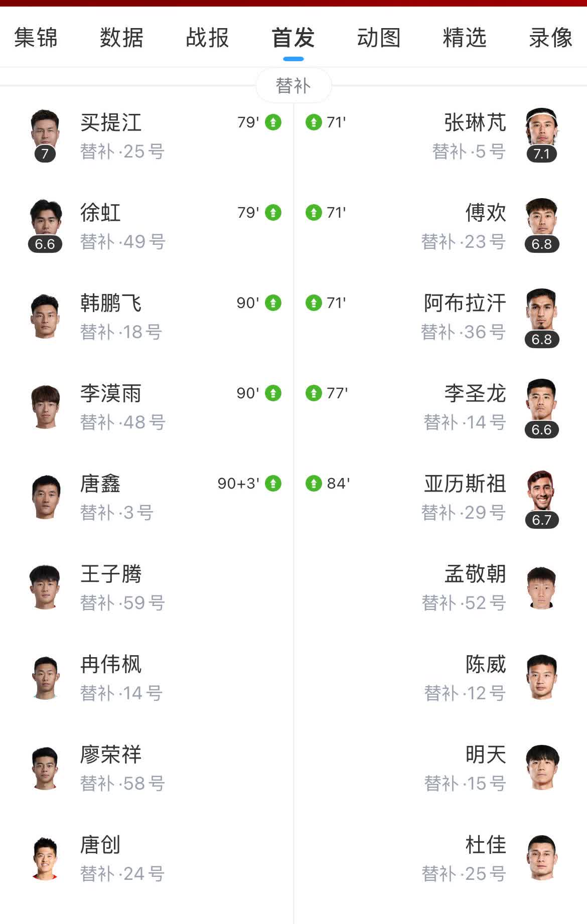This screenshot has height=924, width=587.
Task: Click substitution arrow icon for 李圣龙
Action: tap(314, 393)
